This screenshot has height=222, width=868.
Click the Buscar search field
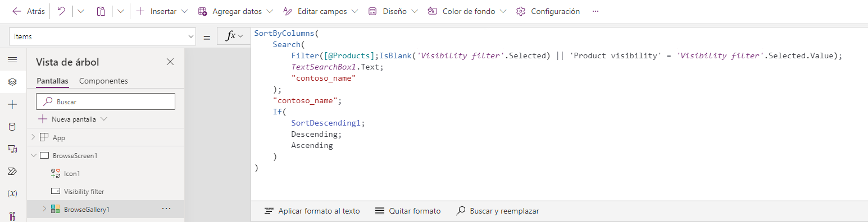point(106,101)
